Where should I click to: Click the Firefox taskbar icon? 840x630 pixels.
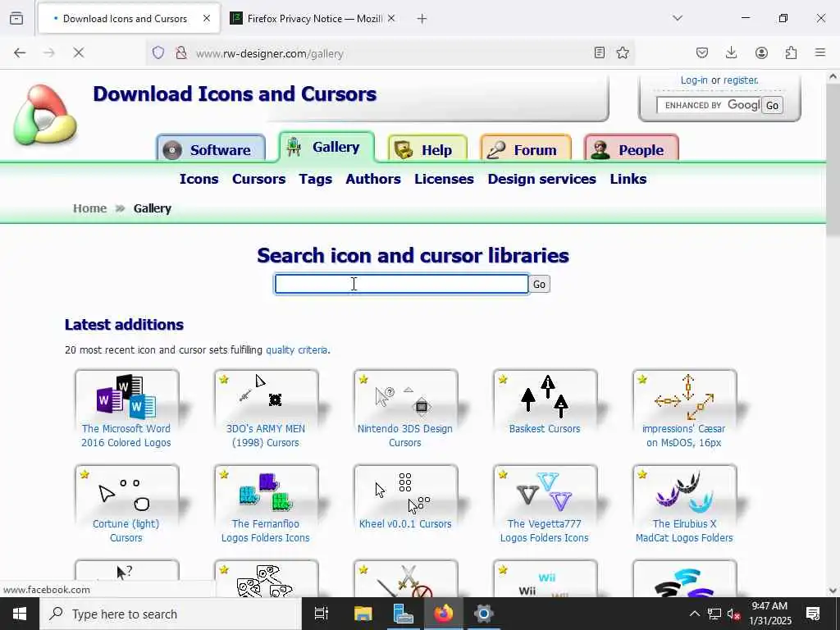(x=444, y=614)
